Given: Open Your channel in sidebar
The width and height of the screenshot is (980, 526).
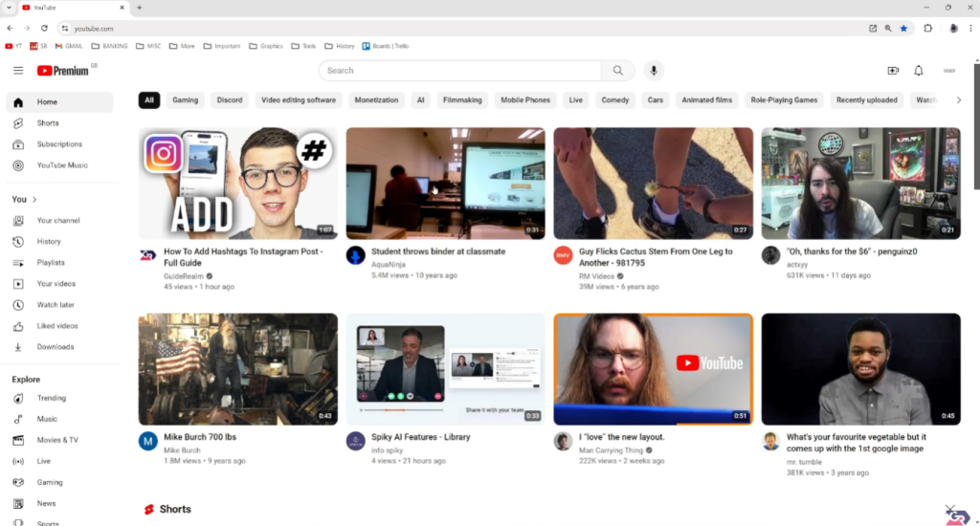Looking at the screenshot, I should click(x=59, y=221).
